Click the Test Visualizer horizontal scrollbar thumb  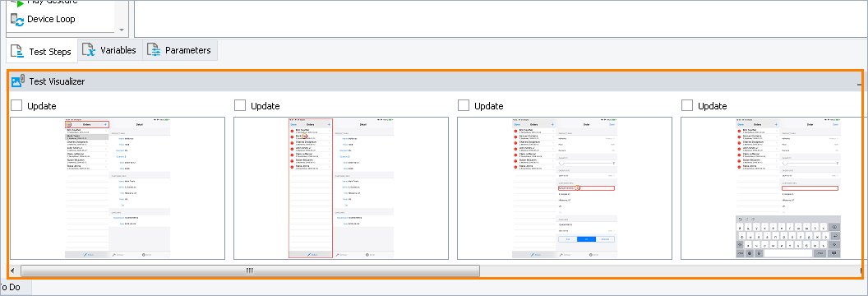pyautogui.click(x=250, y=271)
